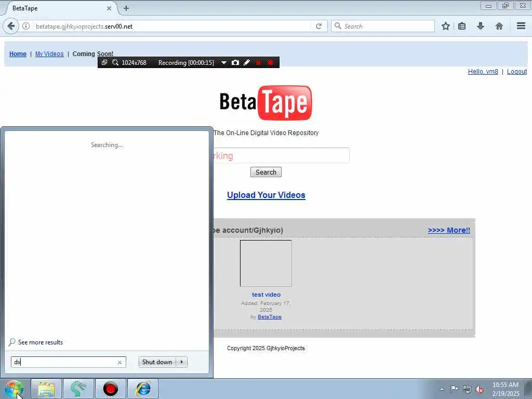Image resolution: width=532 pixels, height=399 pixels.
Task: Click the Coming Soon! text
Action: click(x=93, y=54)
